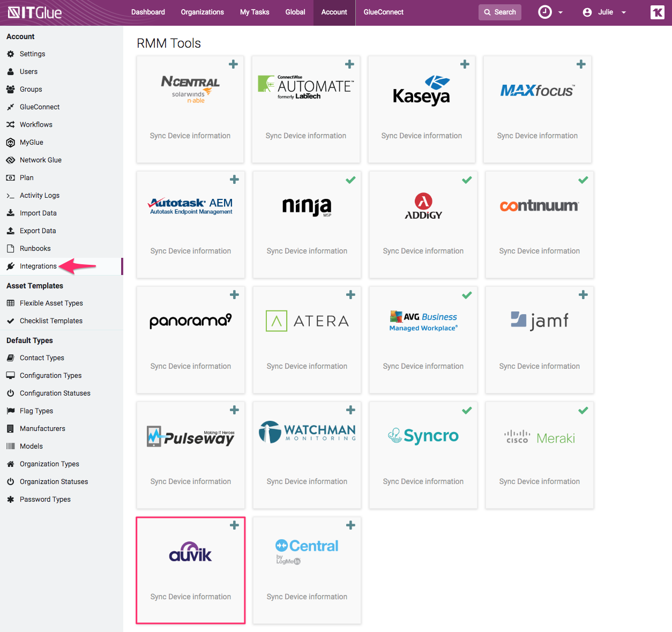Select Import Data in the sidebar
The width and height of the screenshot is (672, 632).
click(x=38, y=213)
